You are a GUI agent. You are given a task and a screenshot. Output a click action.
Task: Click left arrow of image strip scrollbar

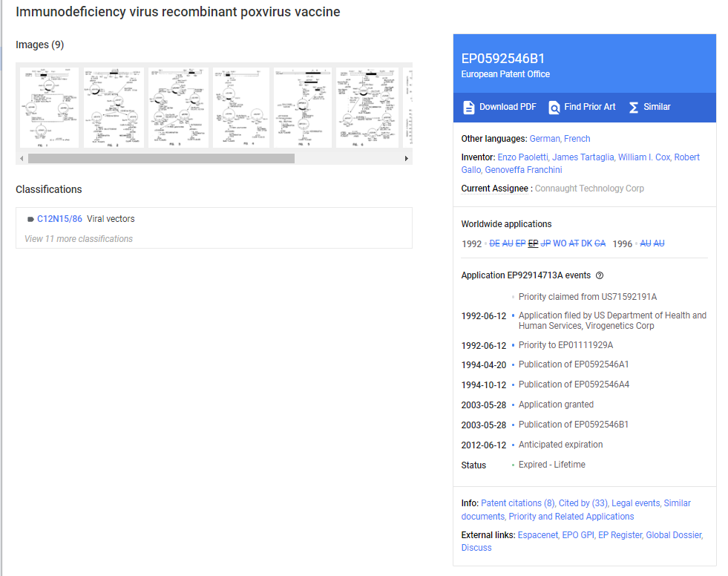(x=22, y=158)
